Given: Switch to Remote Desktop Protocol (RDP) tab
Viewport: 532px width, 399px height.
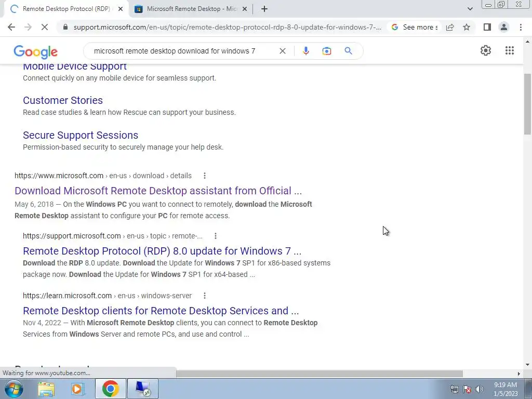Looking at the screenshot, I should click(66, 9).
